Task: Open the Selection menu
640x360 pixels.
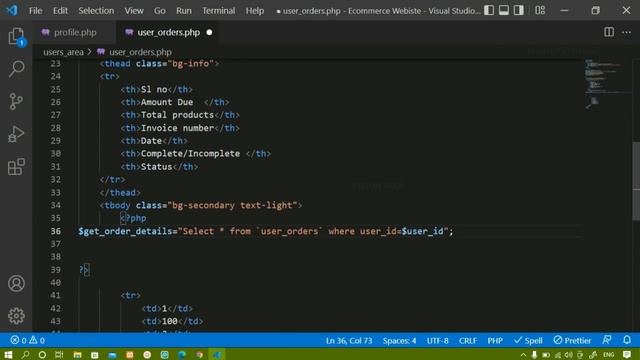Action: 96,11
